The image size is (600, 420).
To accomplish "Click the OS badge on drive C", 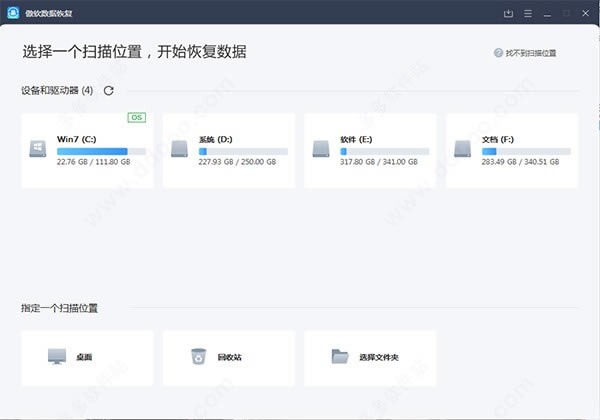I will coord(137,117).
